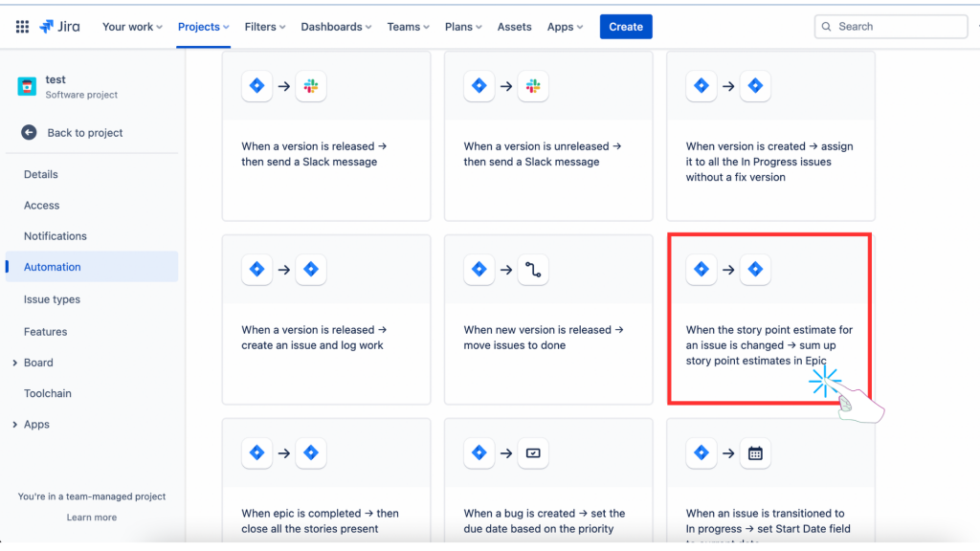Image resolution: width=980 pixels, height=551 pixels.
Task: Open Assets in the top navigation
Action: [514, 26]
